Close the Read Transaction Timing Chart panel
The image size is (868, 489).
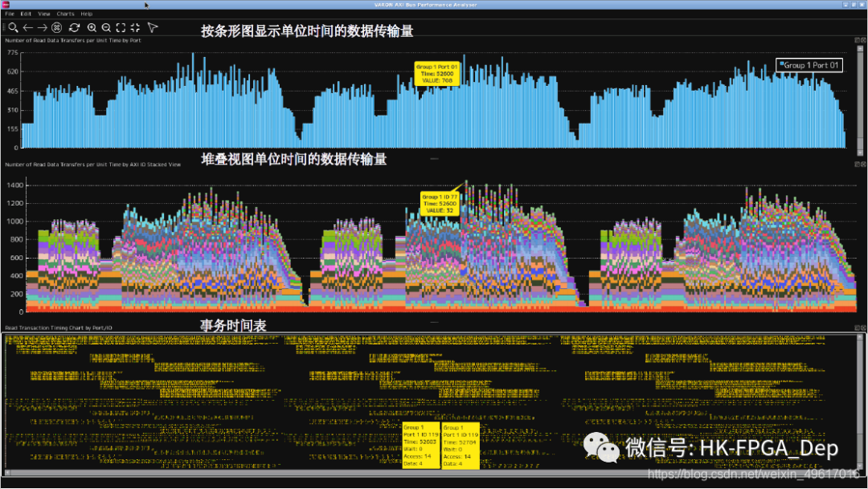tap(862, 328)
